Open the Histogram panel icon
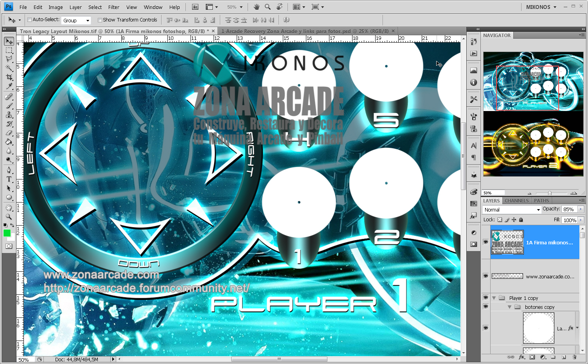Viewport: 588px width, 364px height. point(473,71)
